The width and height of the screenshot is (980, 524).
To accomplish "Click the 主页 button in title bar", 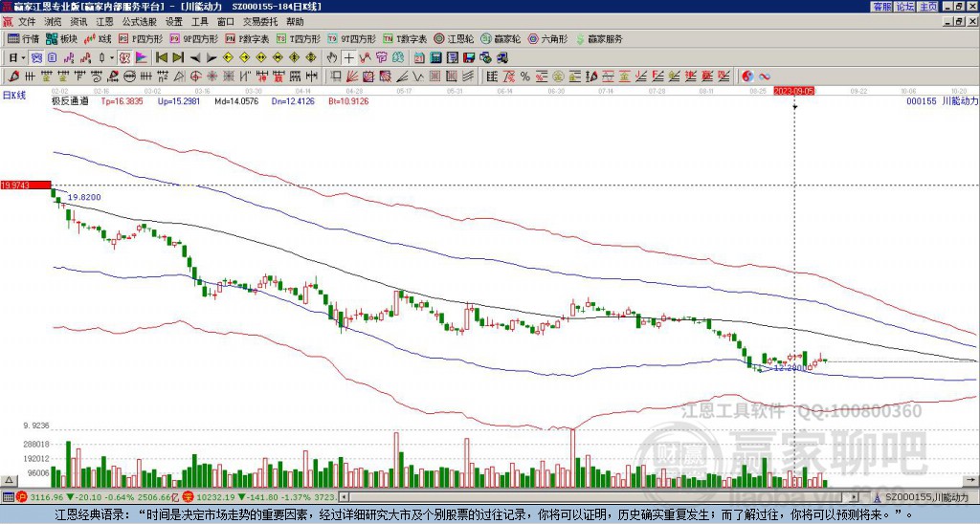I will click(928, 6).
